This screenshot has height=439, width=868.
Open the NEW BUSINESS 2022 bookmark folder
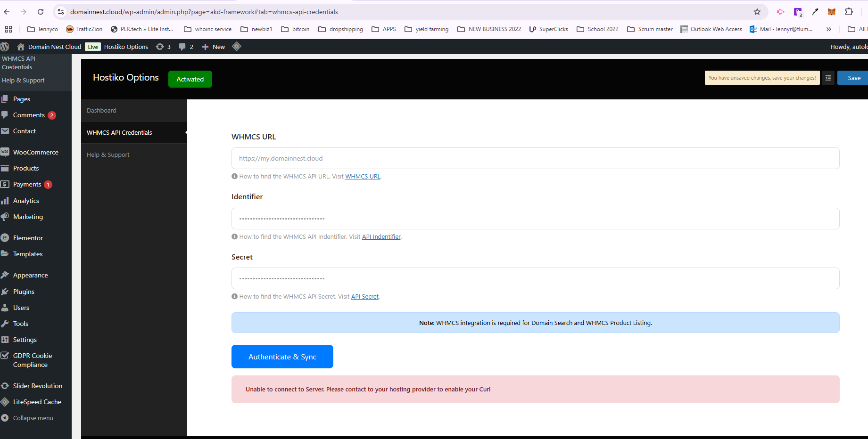click(x=489, y=29)
